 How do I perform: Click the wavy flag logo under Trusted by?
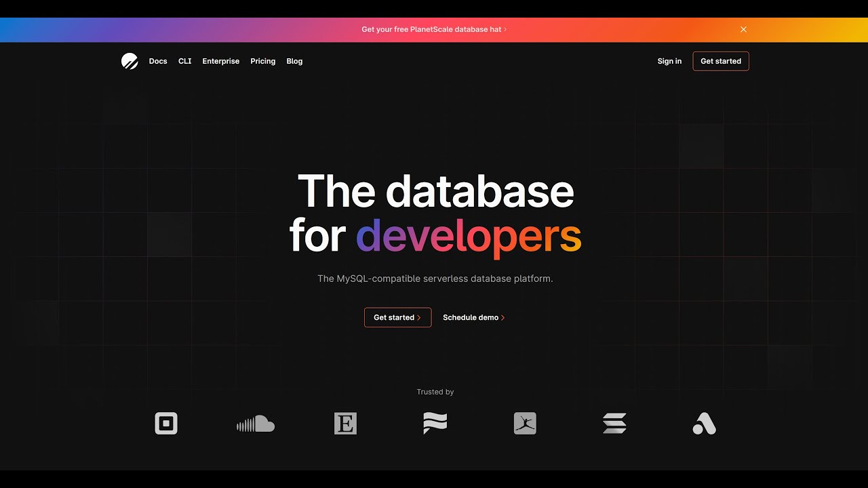pyautogui.click(x=435, y=424)
